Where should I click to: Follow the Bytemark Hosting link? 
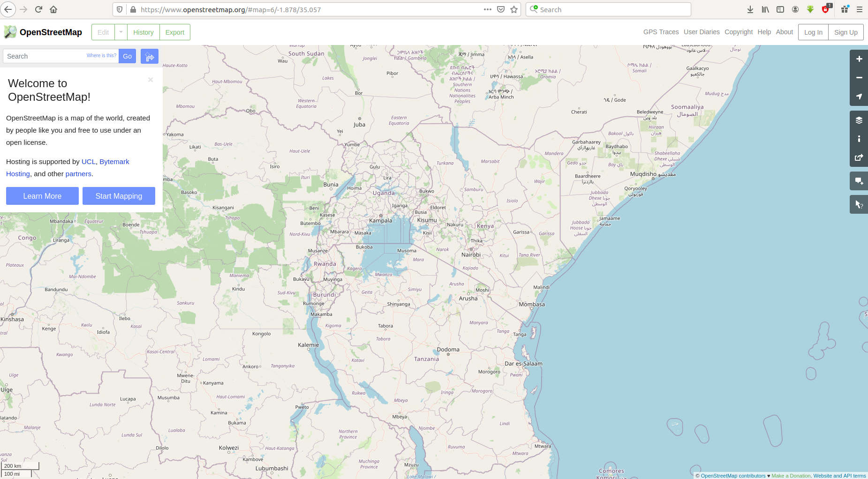pyautogui.click(x=114, y=162)
